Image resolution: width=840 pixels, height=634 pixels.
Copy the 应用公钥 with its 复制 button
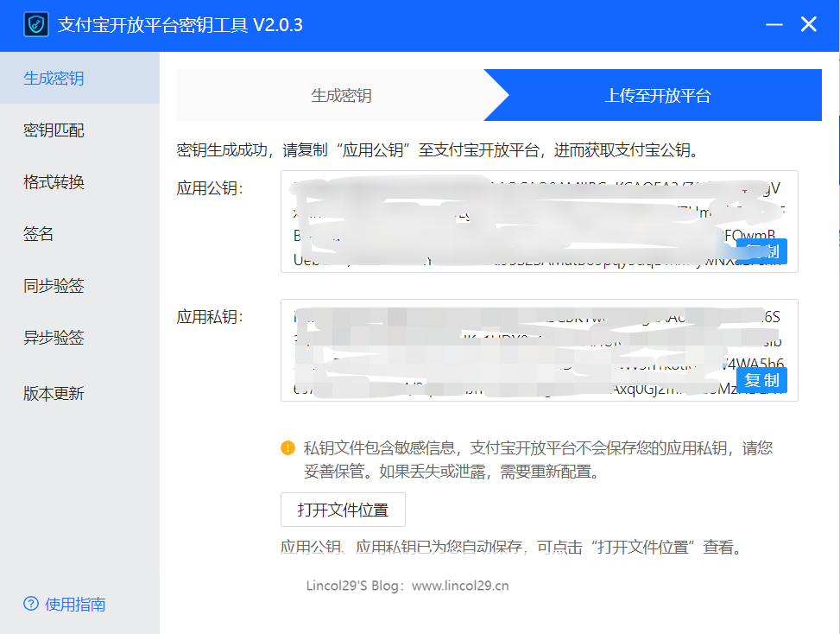click(x=761, y=251)
